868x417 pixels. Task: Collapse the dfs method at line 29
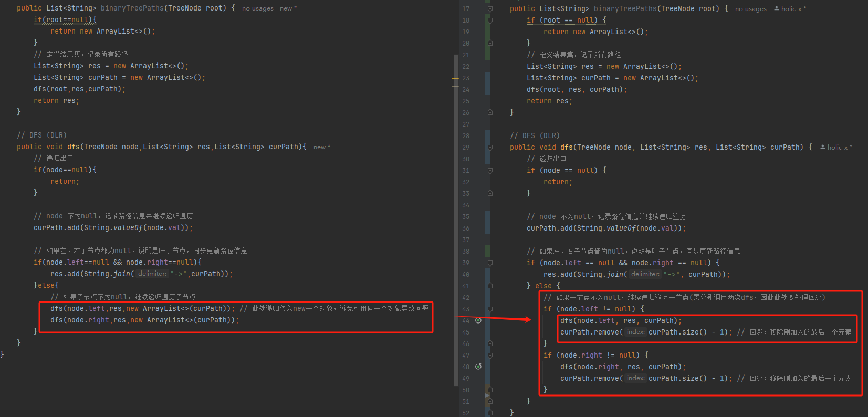click(x=490, y=147)
